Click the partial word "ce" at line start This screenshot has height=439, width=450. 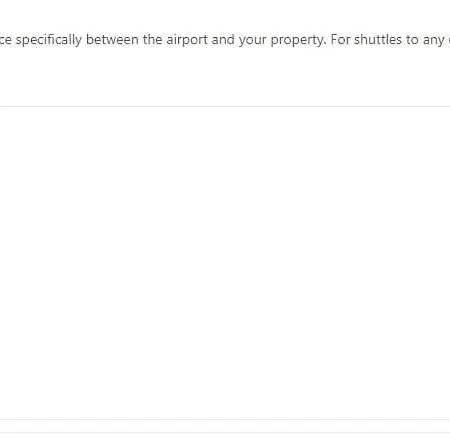tap(6, 40)
